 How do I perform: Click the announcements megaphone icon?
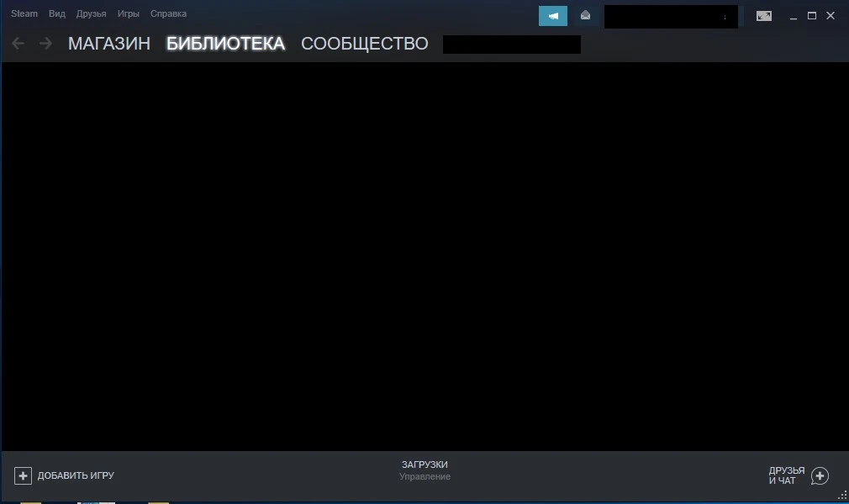(x=553, y=16)
